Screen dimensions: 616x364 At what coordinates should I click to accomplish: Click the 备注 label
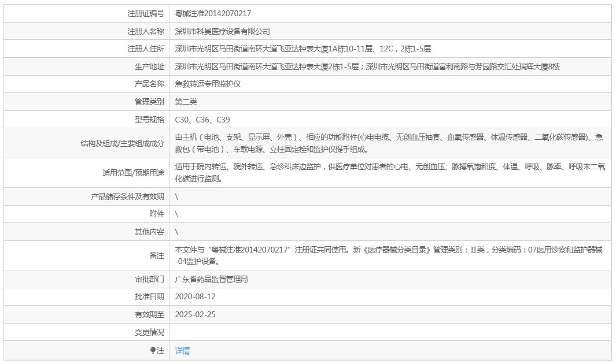tap(157, 256)
